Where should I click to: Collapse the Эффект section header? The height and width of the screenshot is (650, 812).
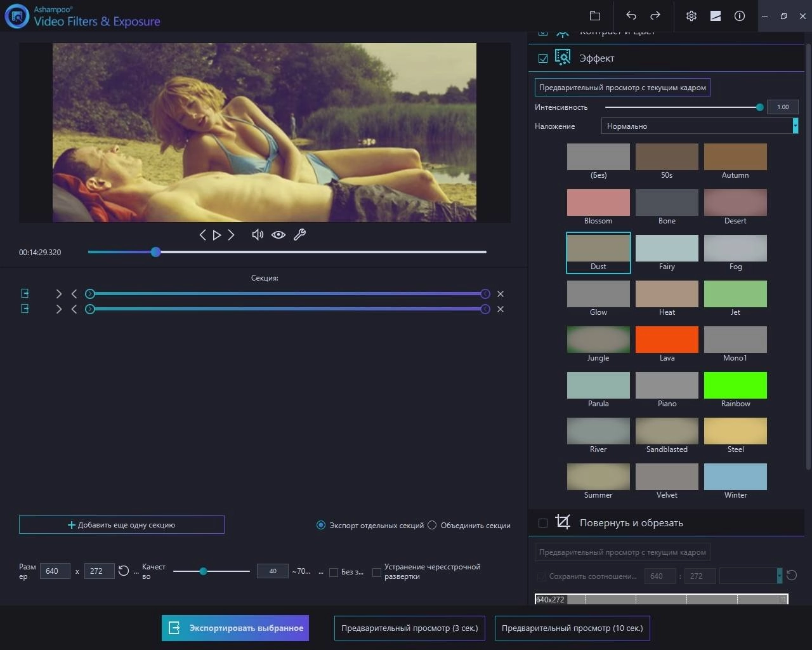coord(666,58)
